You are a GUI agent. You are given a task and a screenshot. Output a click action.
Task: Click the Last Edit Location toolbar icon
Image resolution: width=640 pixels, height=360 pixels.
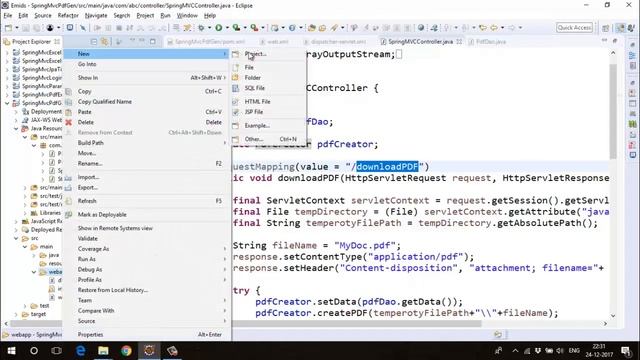click(483, 28)
